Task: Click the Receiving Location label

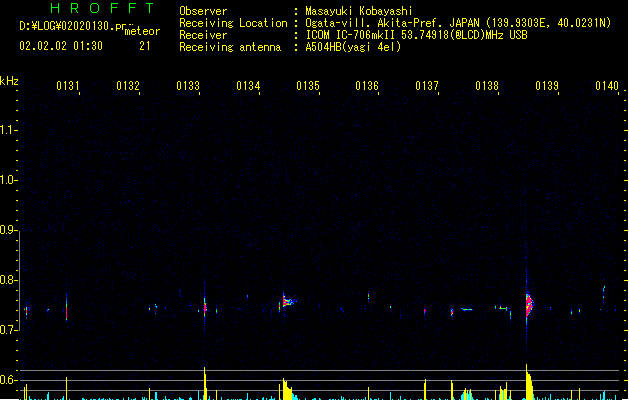Action: click(x=233, y=23)
